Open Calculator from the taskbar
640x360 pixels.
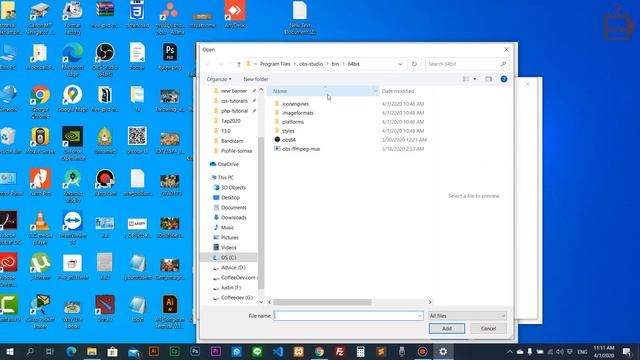click(x=360, y=351)
